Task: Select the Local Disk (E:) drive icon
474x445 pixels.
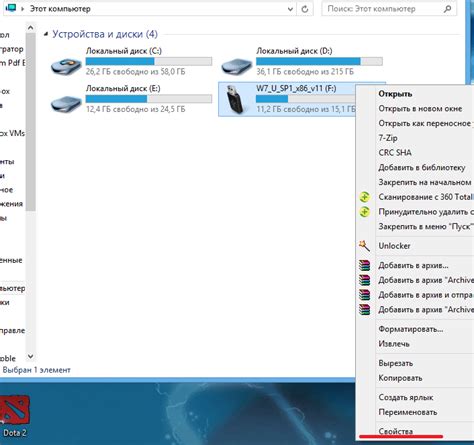Action: coord(66,104)
